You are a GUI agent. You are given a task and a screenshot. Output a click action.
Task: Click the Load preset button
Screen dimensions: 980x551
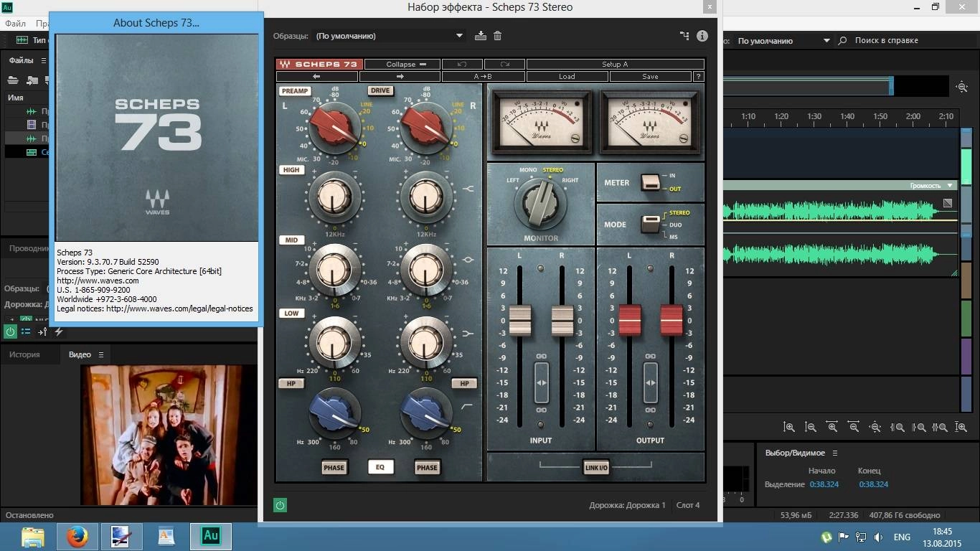pyautogui.click(x=567, y=76)
